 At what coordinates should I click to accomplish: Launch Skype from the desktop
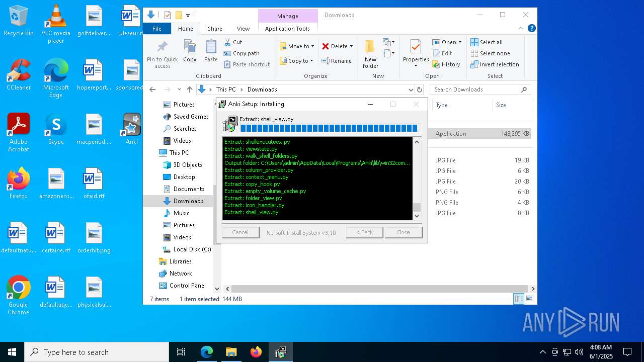(56, 129)
